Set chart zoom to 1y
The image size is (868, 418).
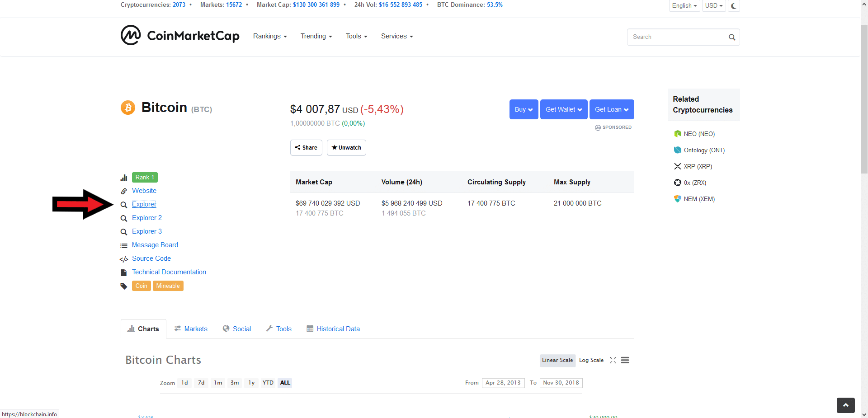pos(251,383)
